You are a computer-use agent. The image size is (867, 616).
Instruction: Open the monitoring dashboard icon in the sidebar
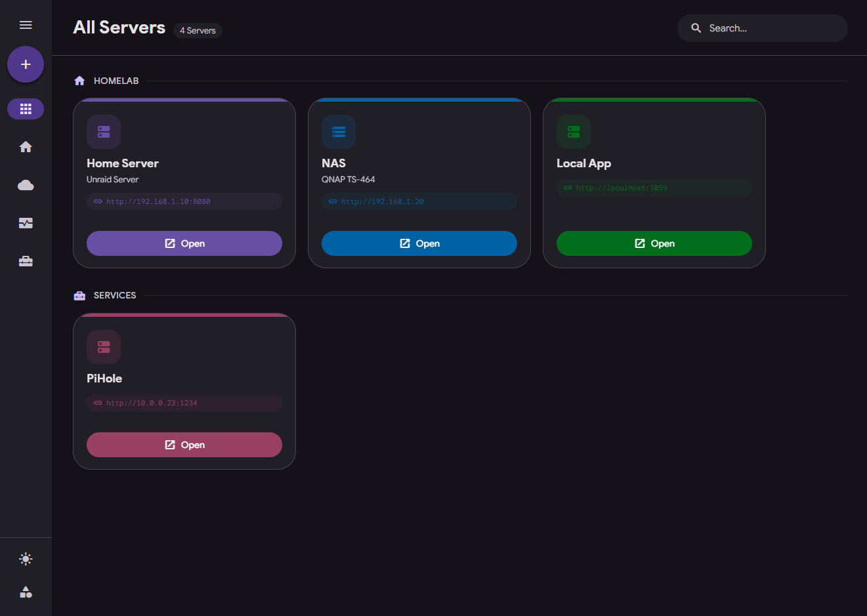(x=25, y=222)
